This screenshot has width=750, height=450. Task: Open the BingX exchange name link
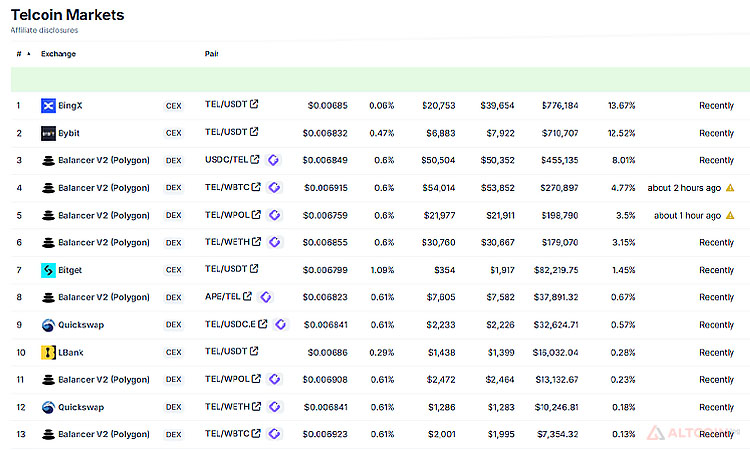tap(70, 105)
